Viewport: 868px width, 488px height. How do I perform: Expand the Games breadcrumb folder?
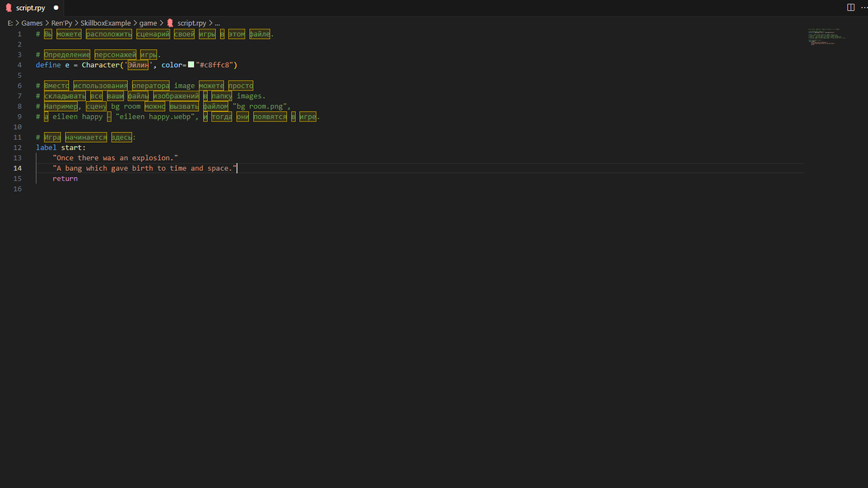pyautogui.click(x=32, y=23)
